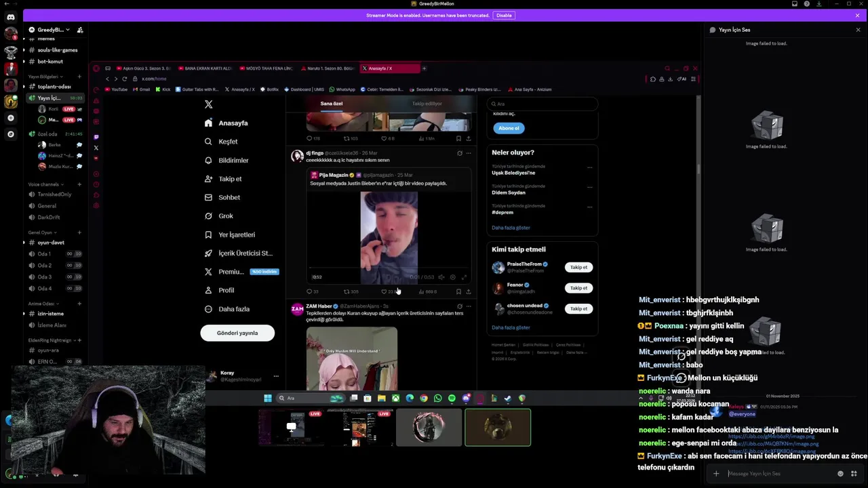The image size is (868, 488).
Task: Open the Discord direct messages home icon
Action: point(10,17)
